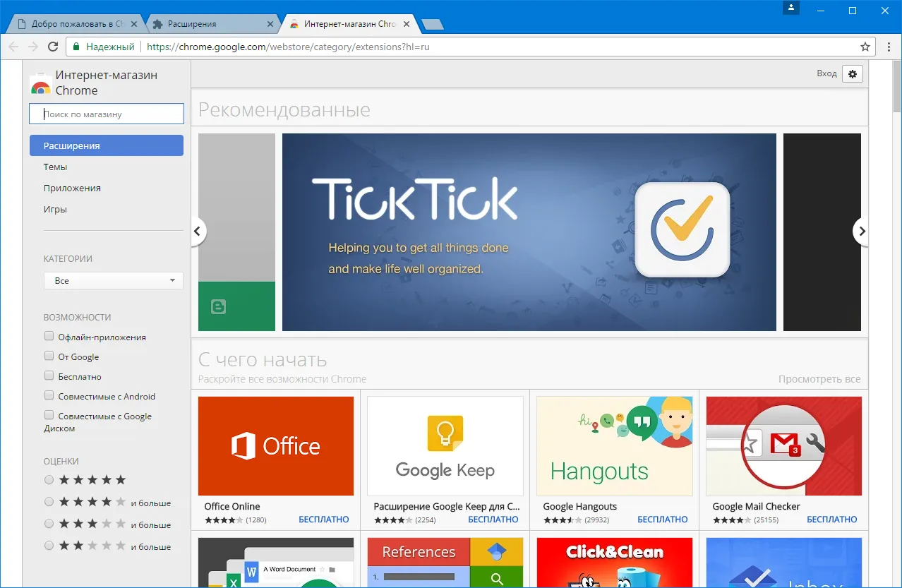Click the address bar URL
The height and width of the screenshot is (588, 902).
[x=289, y=47]
